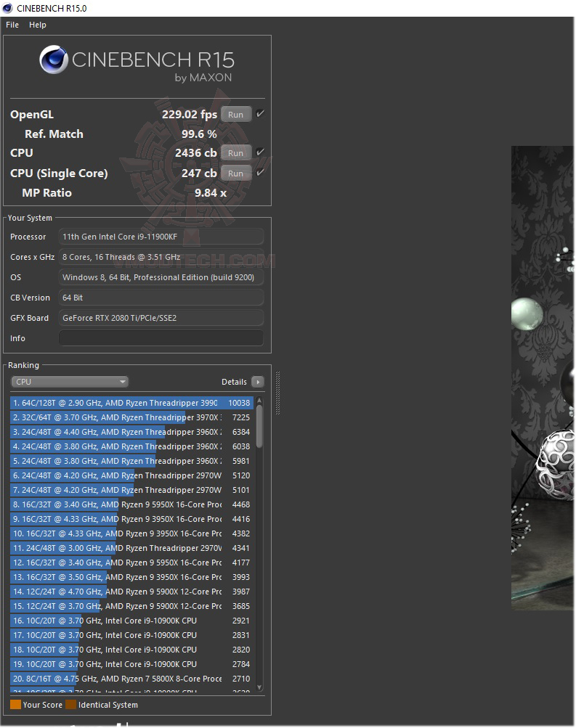This screenshot has height=728, width=576.
Task: Click the panel splitter grip handle
Action: coord(277,393)
